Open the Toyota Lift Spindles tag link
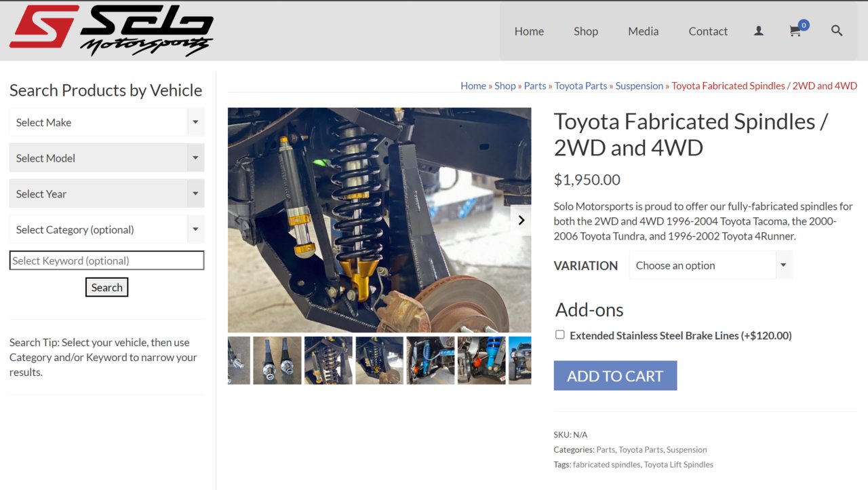Screen dimensions: 868x490 (679, 465)
